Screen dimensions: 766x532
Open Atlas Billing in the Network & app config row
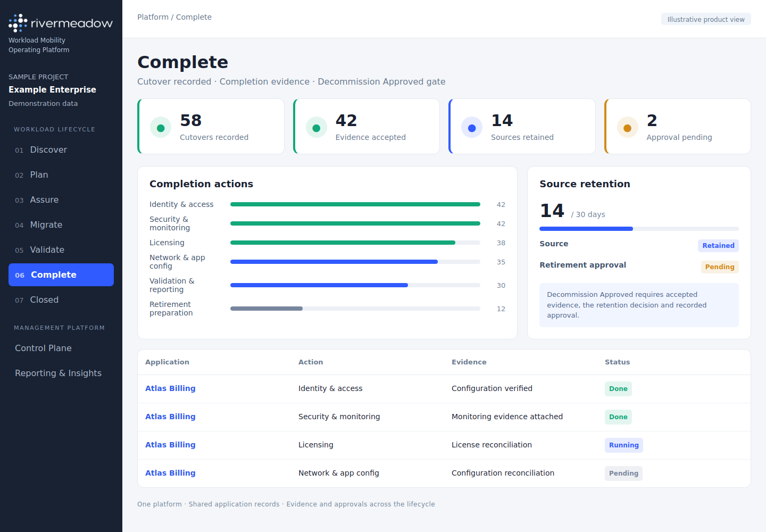170,473
